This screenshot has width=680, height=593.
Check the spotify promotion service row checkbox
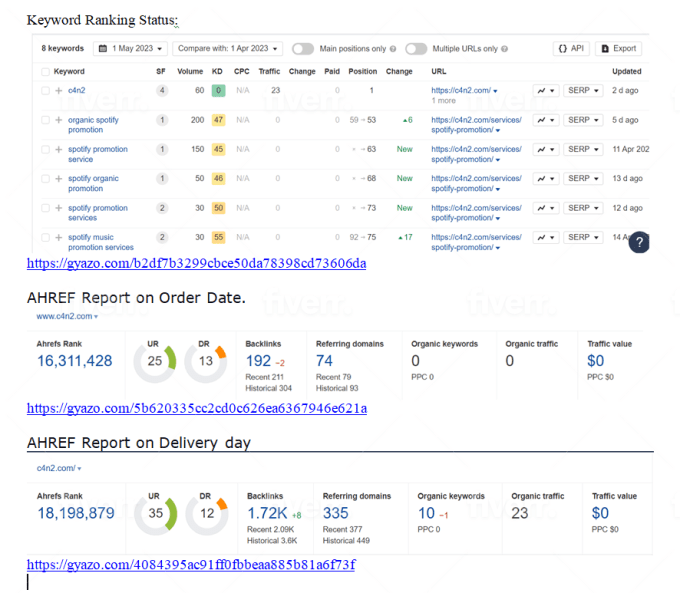point(45,149)
